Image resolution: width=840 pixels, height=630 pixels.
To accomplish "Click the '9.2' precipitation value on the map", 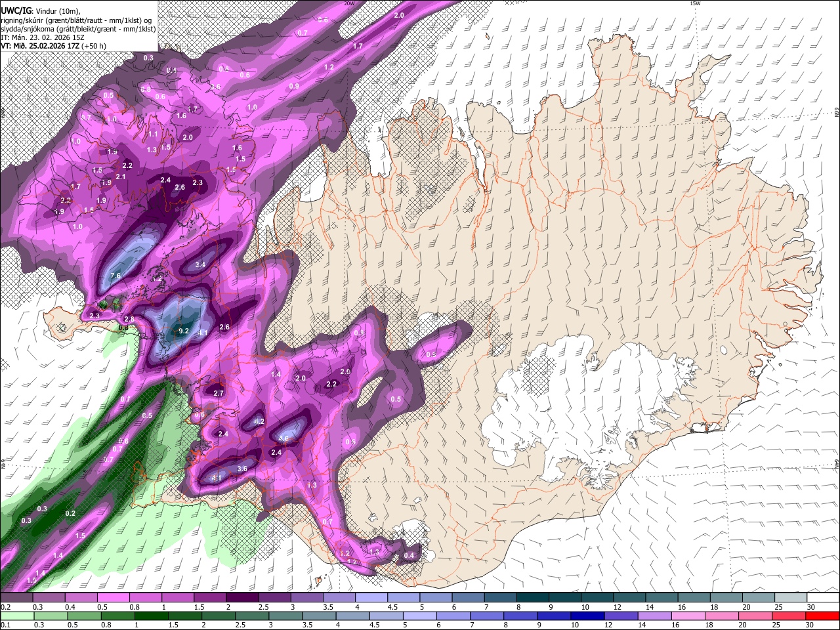I will coord(184,331).
